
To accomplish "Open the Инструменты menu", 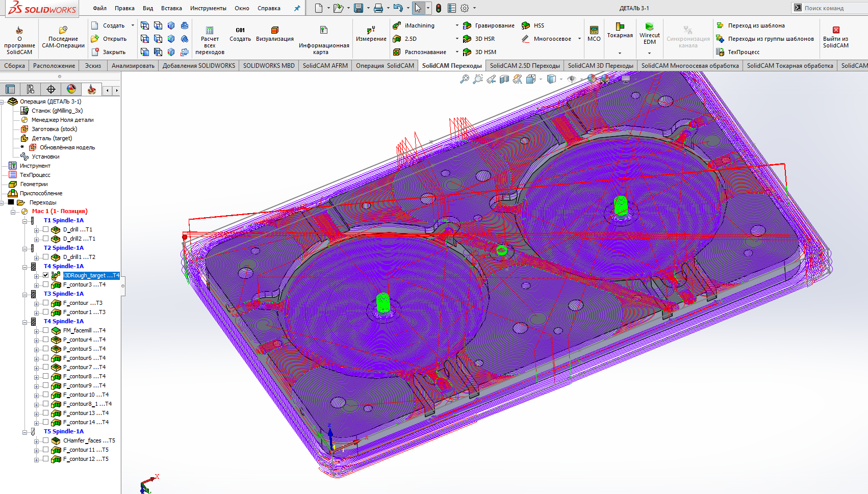I will point(208,8).
